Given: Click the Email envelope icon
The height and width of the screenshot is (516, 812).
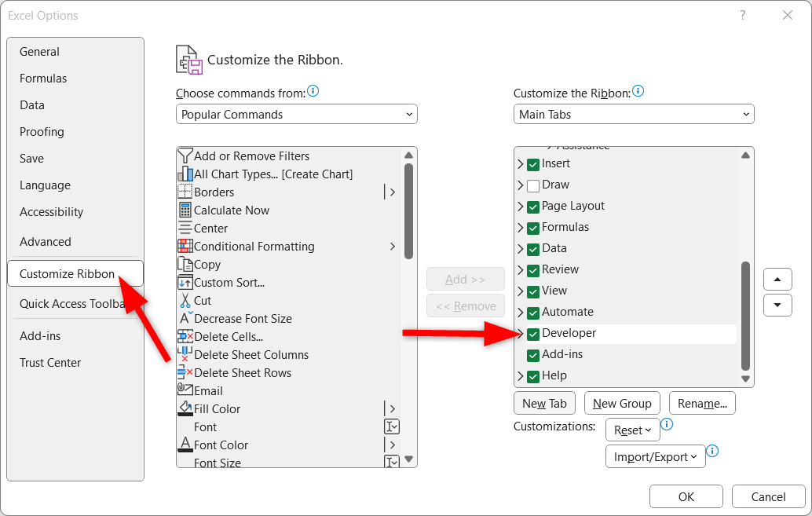Looking at the screenshot, I should point(185,389).
